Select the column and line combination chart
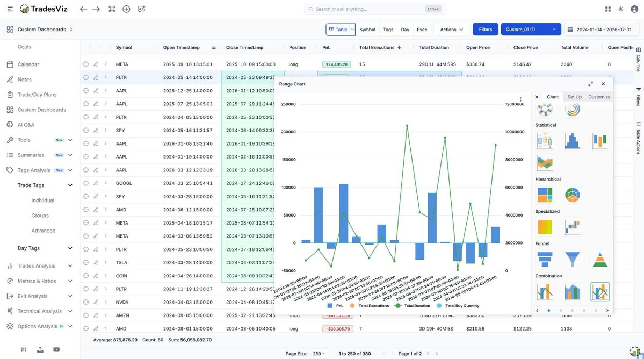This screenshot has width=644, height=359. 545,292
